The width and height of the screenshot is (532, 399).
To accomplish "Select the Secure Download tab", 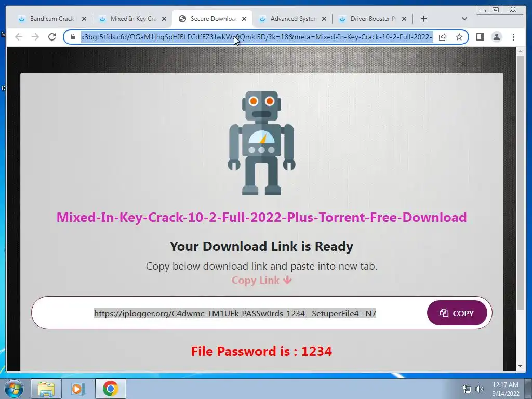I will (x=212, y=19).
